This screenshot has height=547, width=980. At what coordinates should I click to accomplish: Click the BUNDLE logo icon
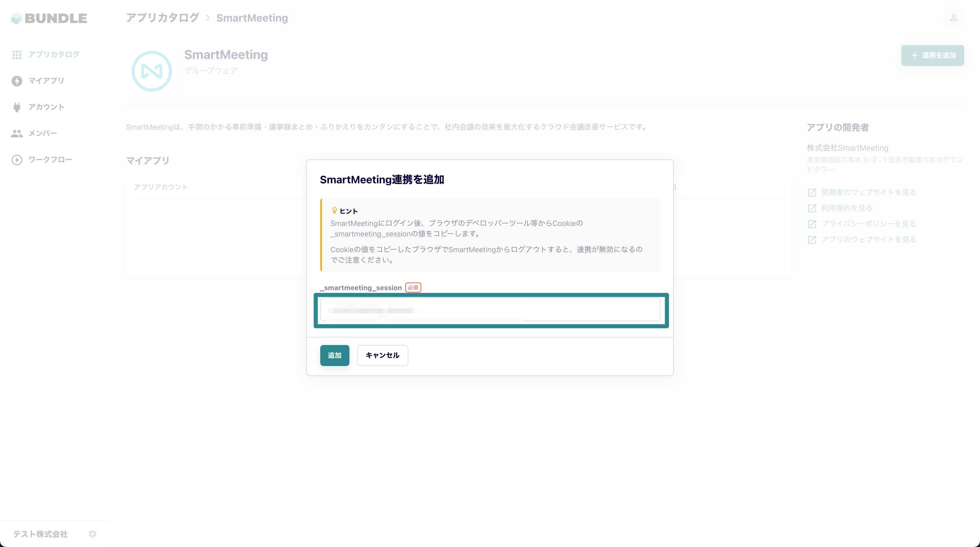[x=16, y=18]
